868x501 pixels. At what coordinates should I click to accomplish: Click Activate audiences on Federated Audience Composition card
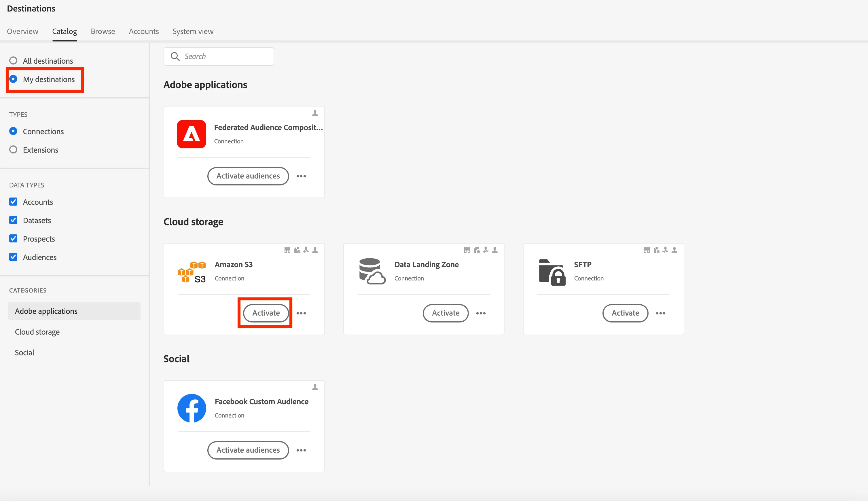248,176
